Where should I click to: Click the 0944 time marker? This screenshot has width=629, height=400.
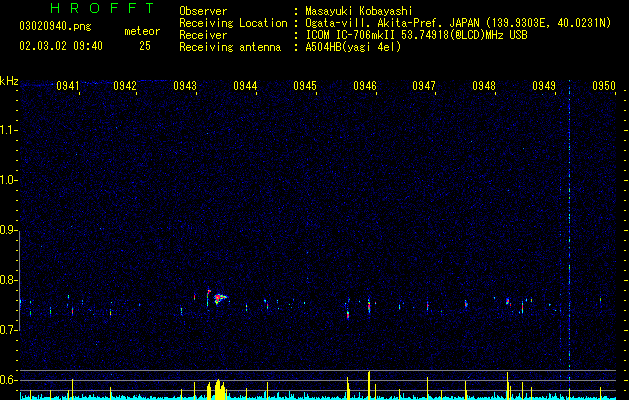click(x=245, y=86)
